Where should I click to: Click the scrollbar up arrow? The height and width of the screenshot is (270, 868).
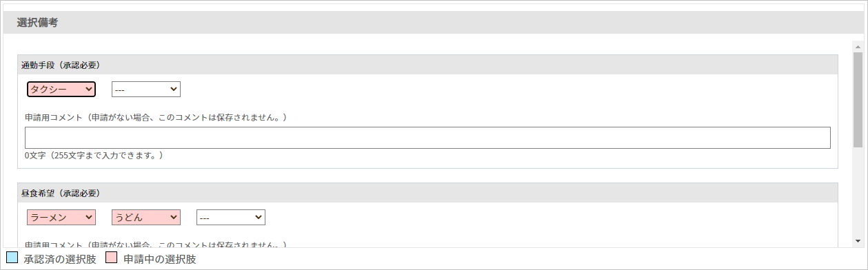(x=858, y=47)
